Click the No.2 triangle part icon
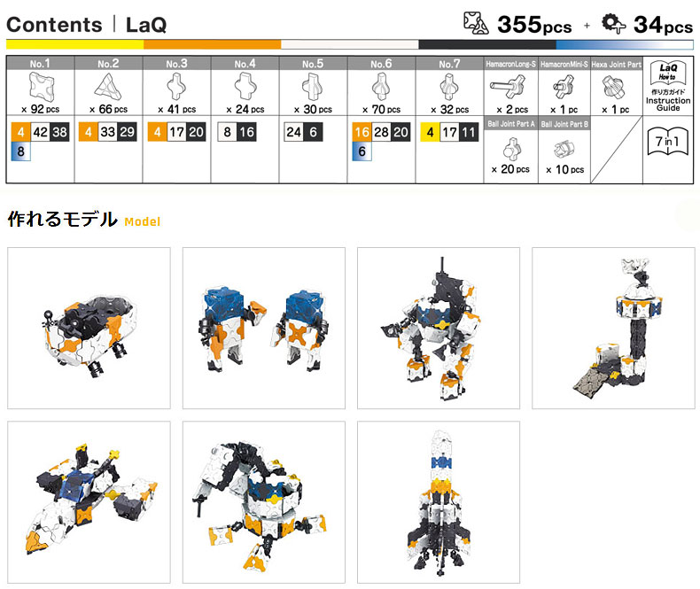700x589 pixels. [108, 86]
